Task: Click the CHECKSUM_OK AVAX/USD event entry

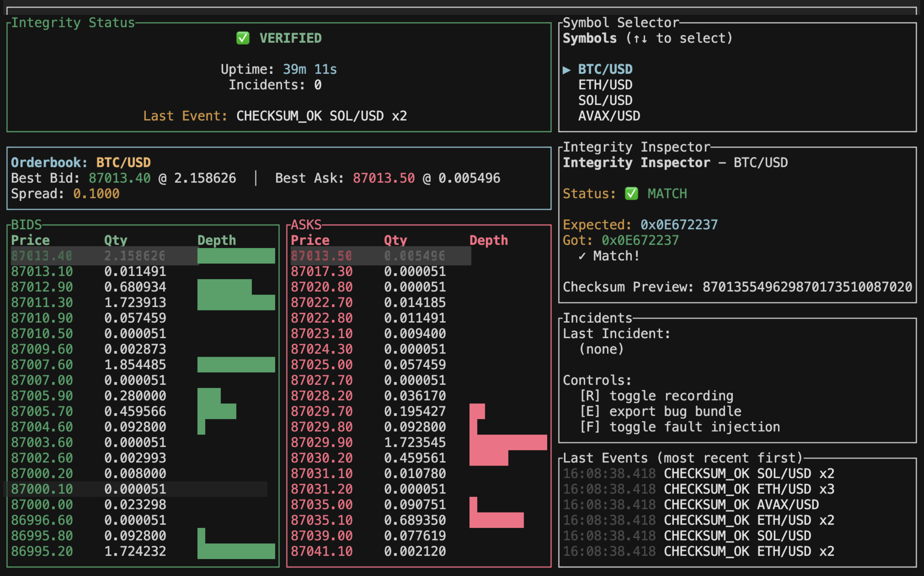Action: pyautogui.click(x=741, y=505)
